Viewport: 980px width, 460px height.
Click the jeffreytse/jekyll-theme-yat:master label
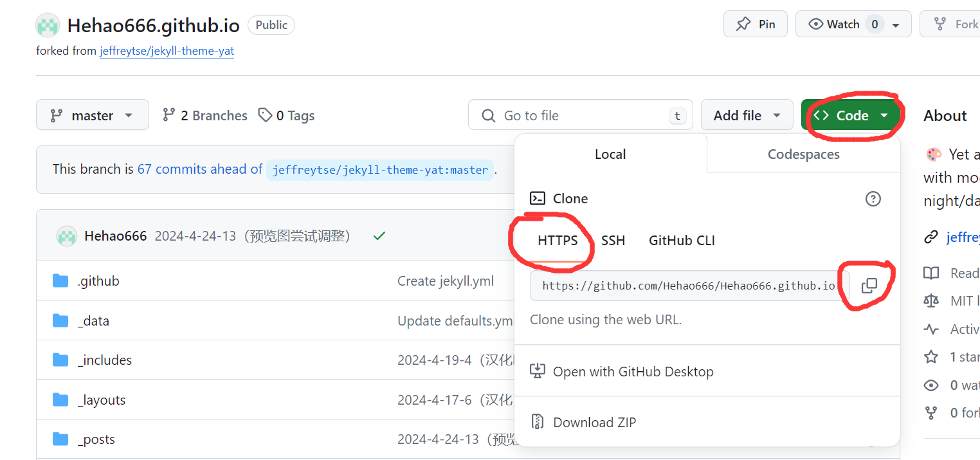pyautogui.click(x=380, y=170)
